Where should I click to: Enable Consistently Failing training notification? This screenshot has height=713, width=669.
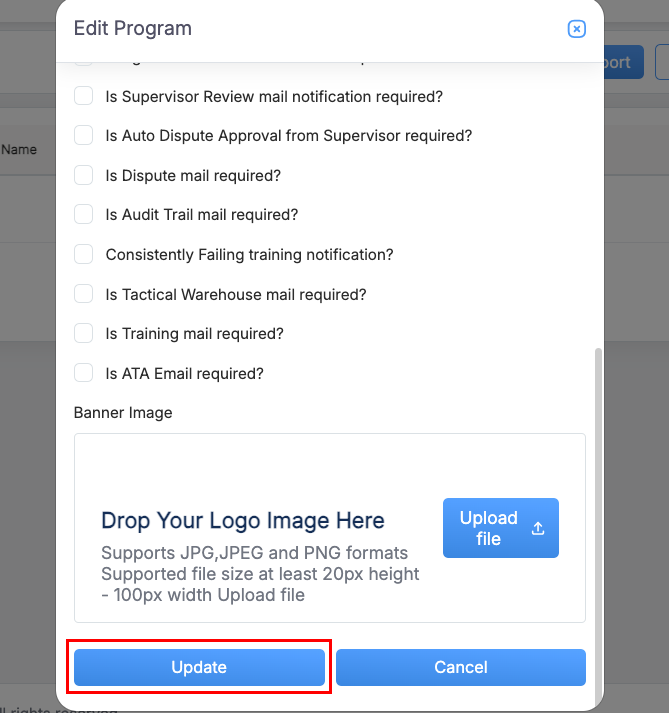pos(84,254)
